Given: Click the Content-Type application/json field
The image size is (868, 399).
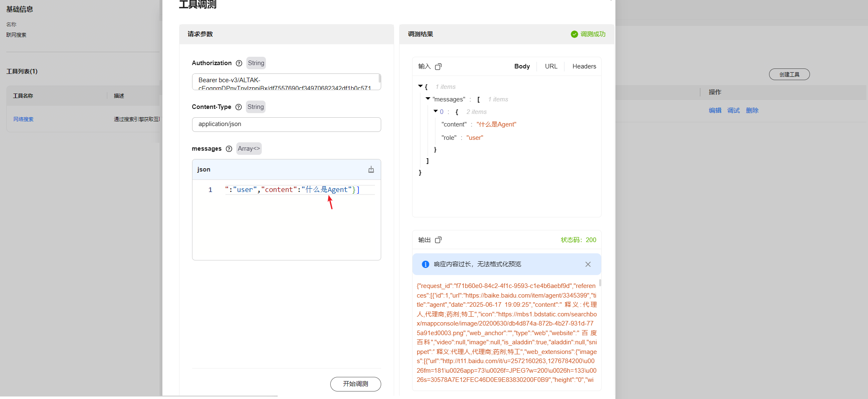Looking at the screenshot, I should coord(286,124).
